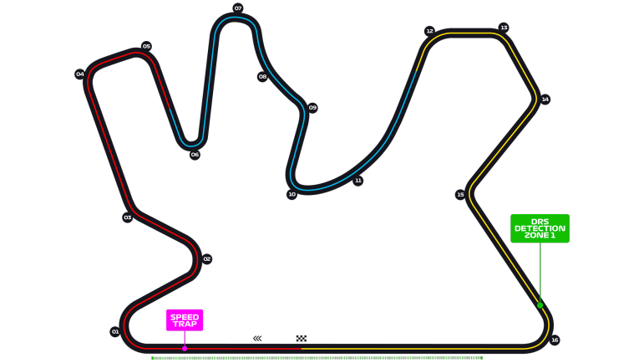Click the track direction chevron arrows
Viewport: 644px width, 363px height.
[257, 339]
